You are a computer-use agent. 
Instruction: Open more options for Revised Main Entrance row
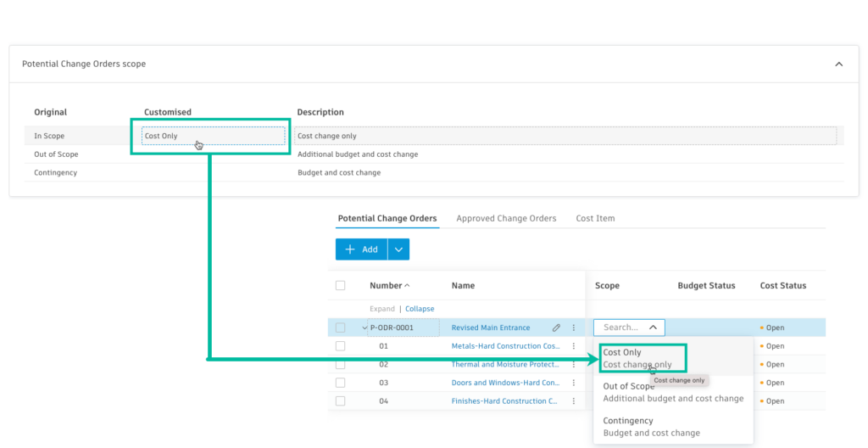tap(574, 328)
